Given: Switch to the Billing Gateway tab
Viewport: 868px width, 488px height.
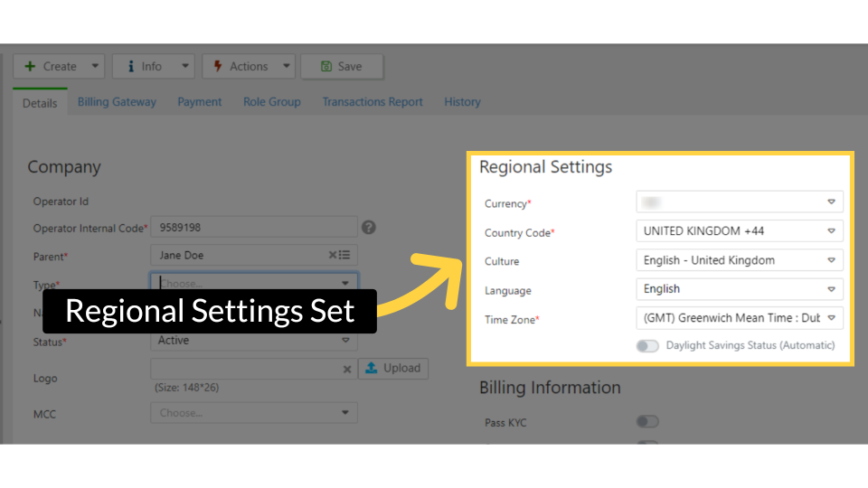Looking at the screenshot, I should (117, 102).
